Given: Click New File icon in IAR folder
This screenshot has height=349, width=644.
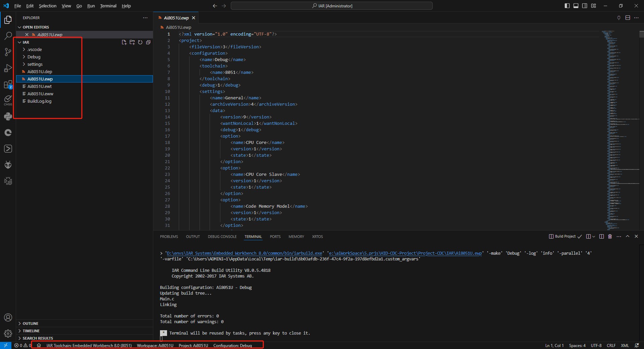Looking at the screenshot, I should [x=124, y=42].
